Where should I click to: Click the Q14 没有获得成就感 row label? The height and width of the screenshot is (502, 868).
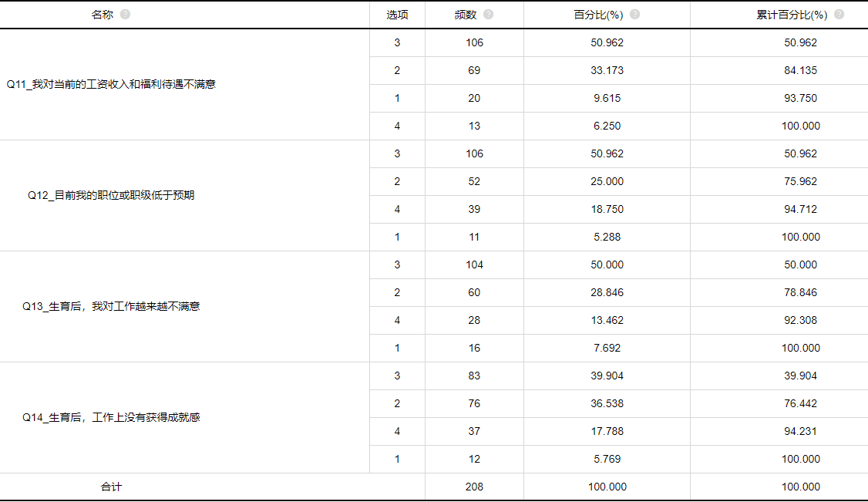(111, 417)
